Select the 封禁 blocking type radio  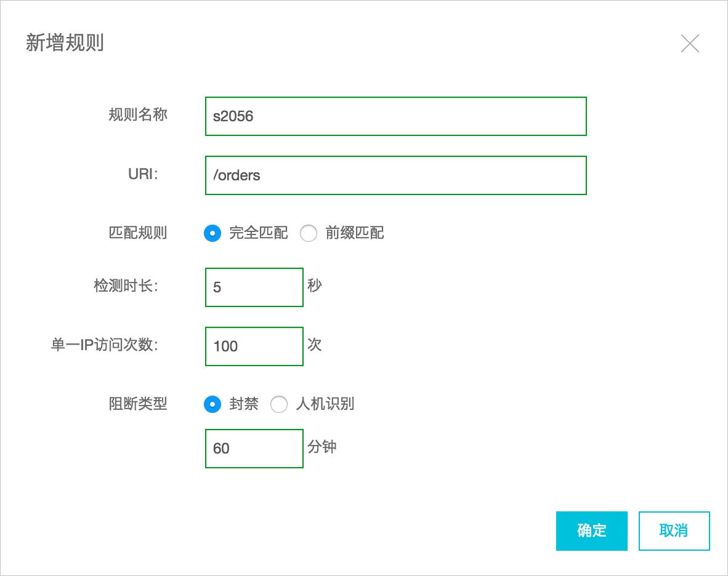(212, 404)
